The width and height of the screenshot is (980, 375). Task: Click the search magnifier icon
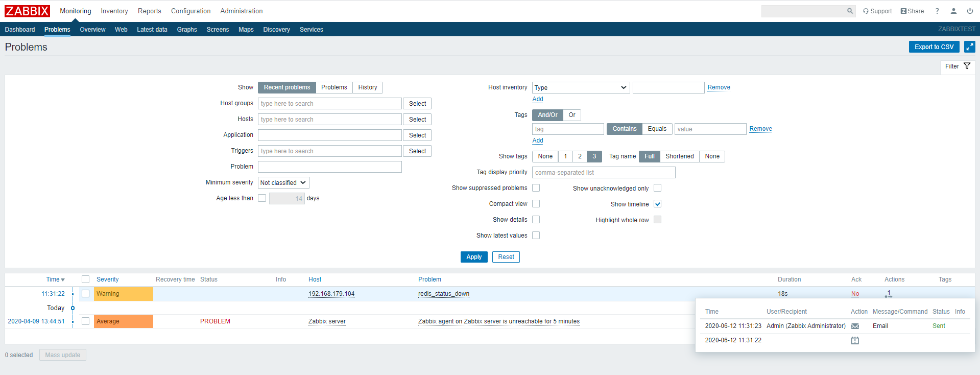(x=850, y=11)
